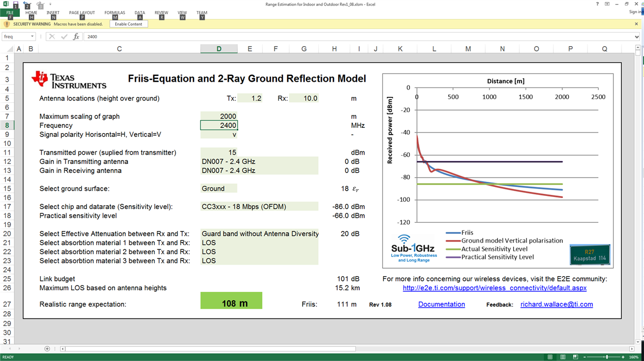This screenshot has width=644, height=361.
Task: Click the Save icon in quick access toolbar
Action: [x=16, y=4]
